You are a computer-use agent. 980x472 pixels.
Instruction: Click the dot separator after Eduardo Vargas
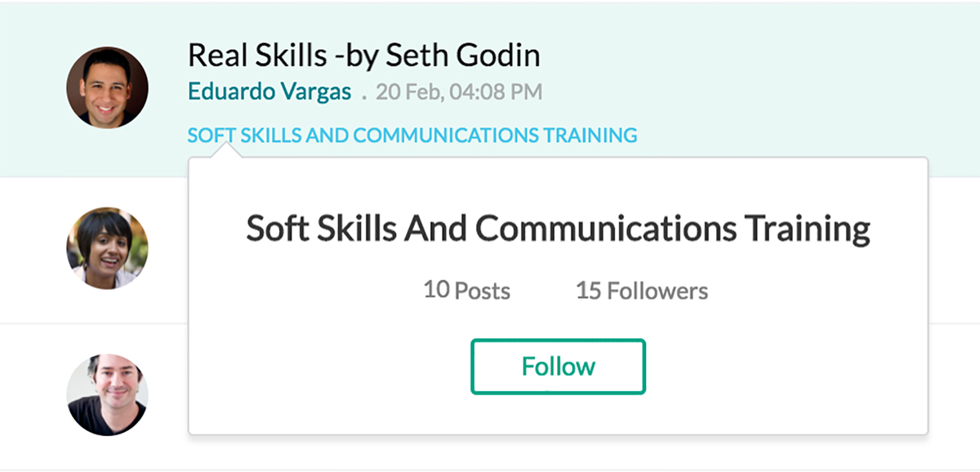(363, 95)
